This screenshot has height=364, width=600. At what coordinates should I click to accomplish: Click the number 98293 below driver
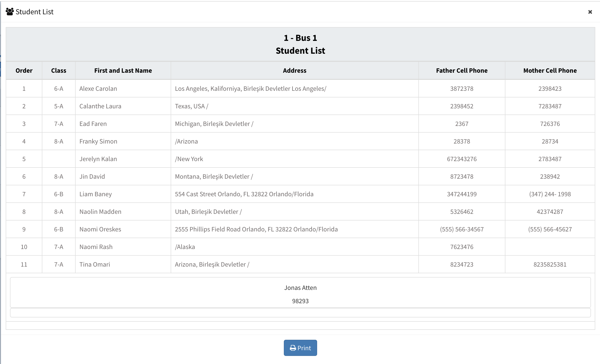(x=300, y=301)
